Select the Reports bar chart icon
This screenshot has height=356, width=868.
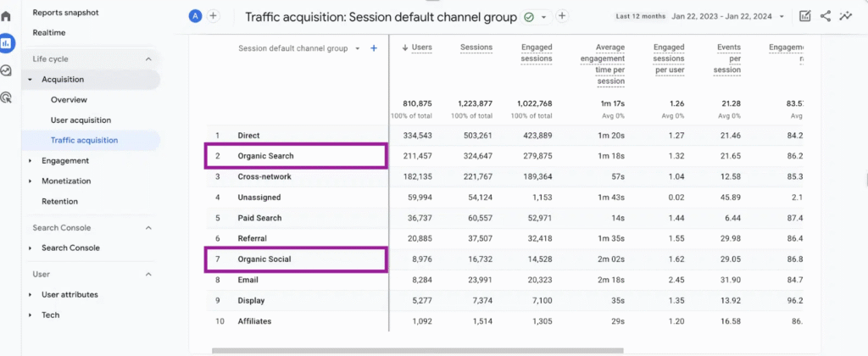click(x=7, y=42)
